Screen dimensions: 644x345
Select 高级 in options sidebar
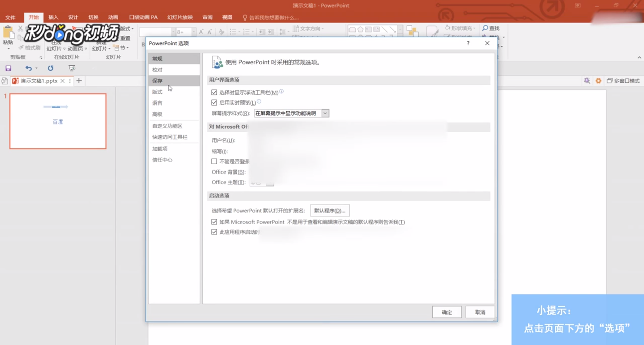pos(174,114)
